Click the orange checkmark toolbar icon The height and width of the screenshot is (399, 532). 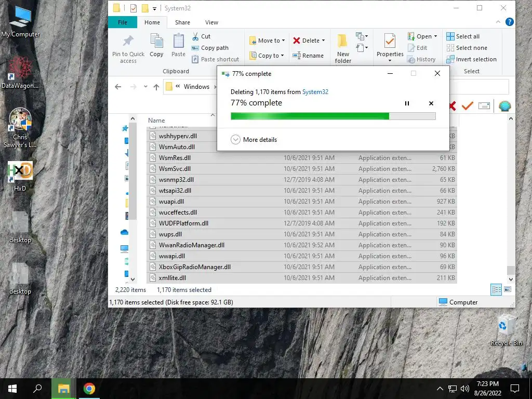[467, 106]
